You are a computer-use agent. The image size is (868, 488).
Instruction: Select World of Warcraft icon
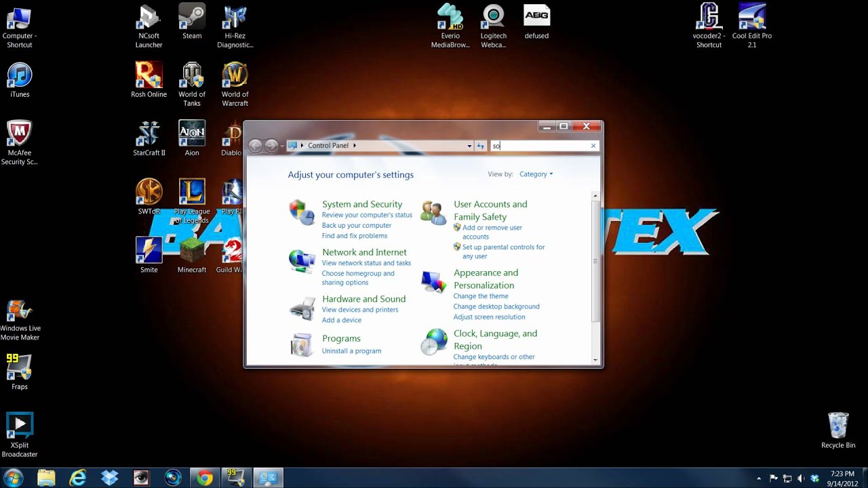[235, 85]
